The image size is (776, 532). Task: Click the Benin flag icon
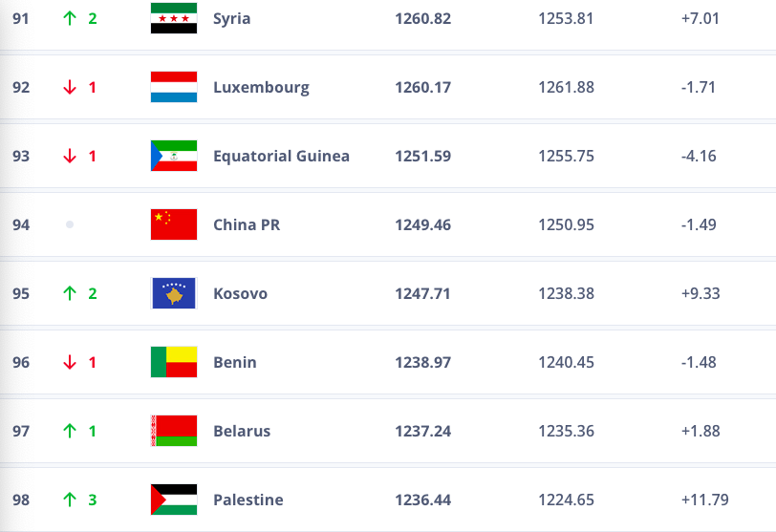[x=174, y=362]
